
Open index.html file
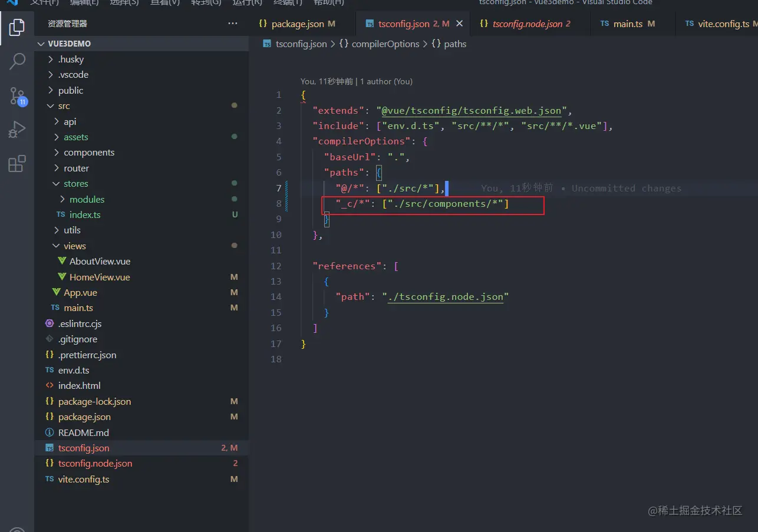(141, 386)
